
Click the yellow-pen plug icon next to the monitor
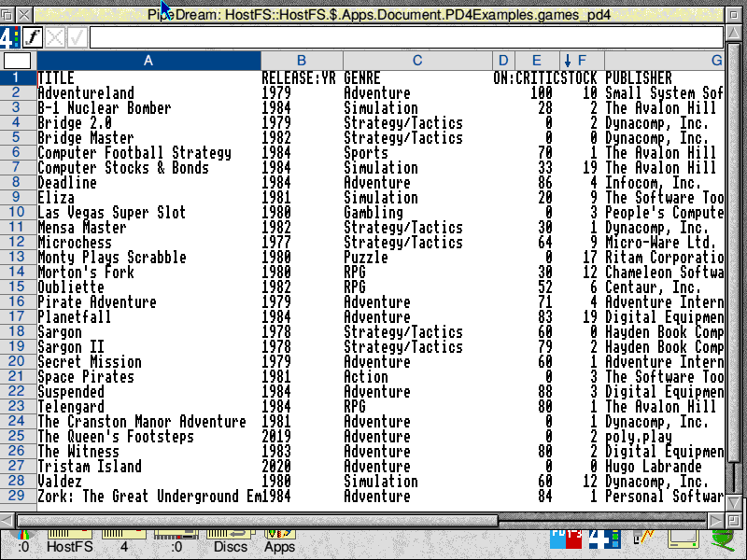tap(643, 539)
